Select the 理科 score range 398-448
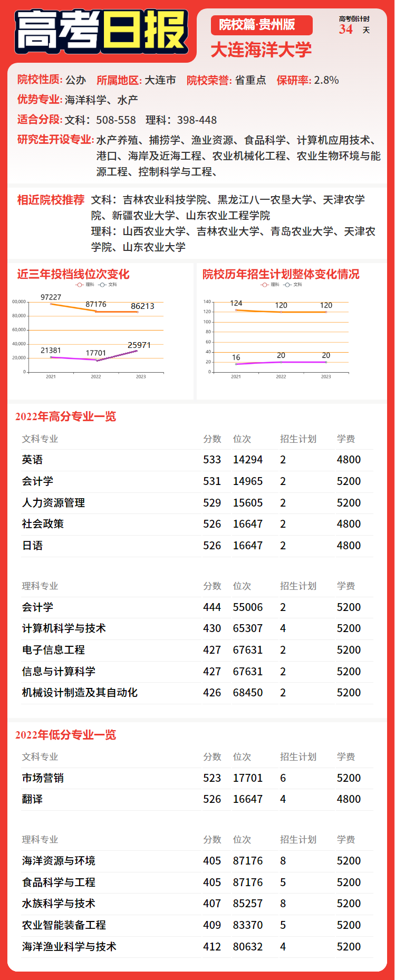This screenshot has height=980, width=395. click(x=197, y=120)
